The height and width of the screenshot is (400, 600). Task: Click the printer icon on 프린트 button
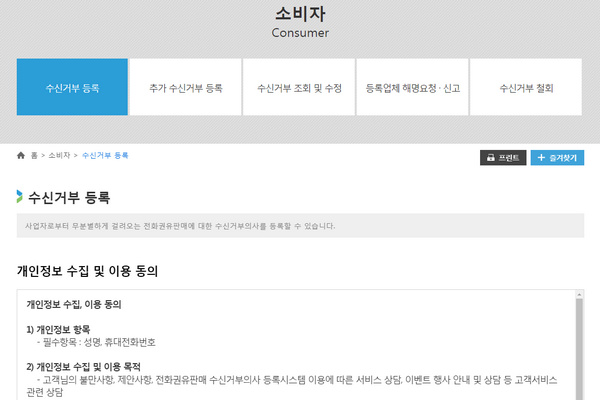click(491, 158)
